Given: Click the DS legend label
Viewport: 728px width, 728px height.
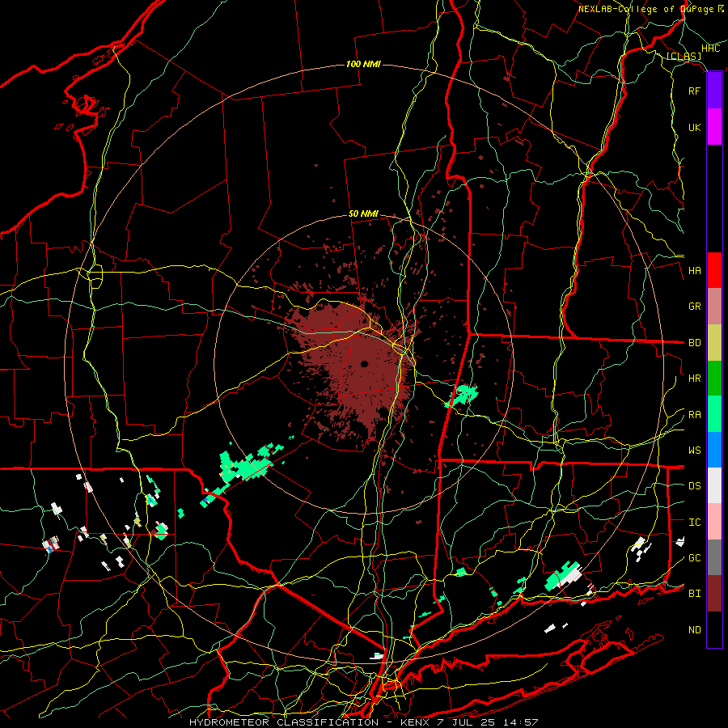Looking at the screenshot, I should pos(694,486).
